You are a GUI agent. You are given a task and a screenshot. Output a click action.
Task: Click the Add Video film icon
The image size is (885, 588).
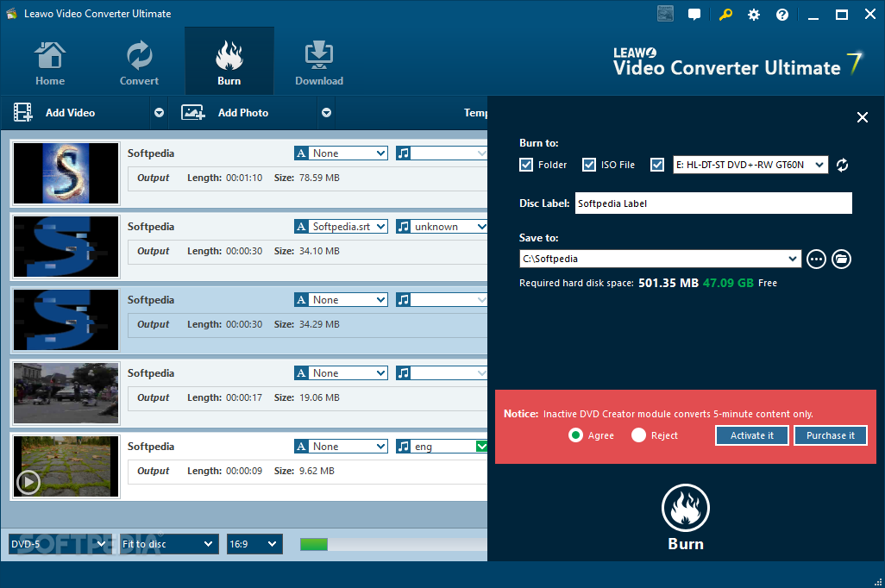click(x=22, y=112)
